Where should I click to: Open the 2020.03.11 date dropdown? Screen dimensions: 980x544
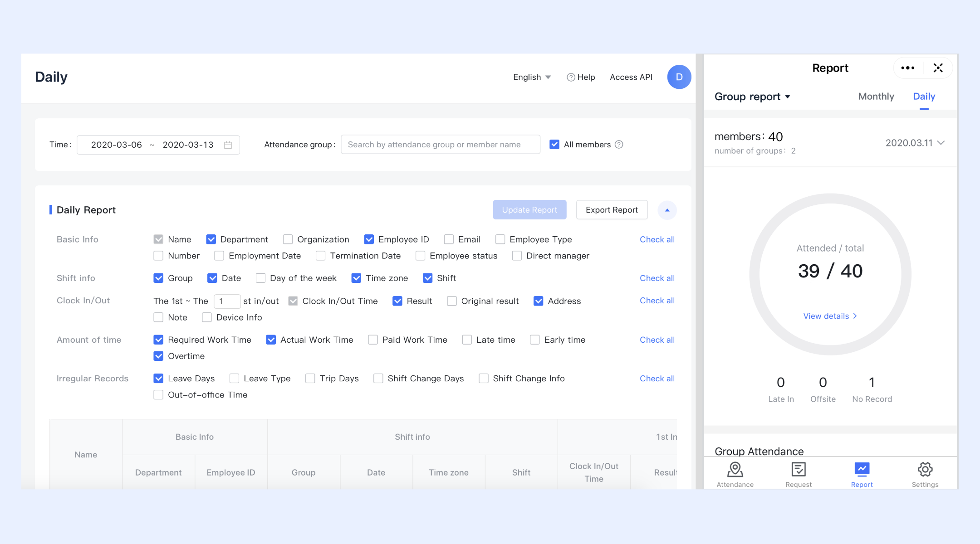click(915, 143)
